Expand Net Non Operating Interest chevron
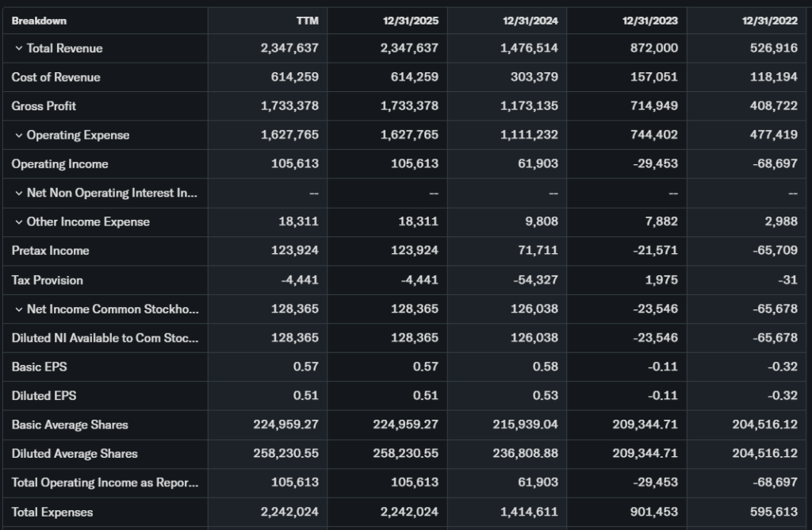The image size is (812, 530). point(18,194)
